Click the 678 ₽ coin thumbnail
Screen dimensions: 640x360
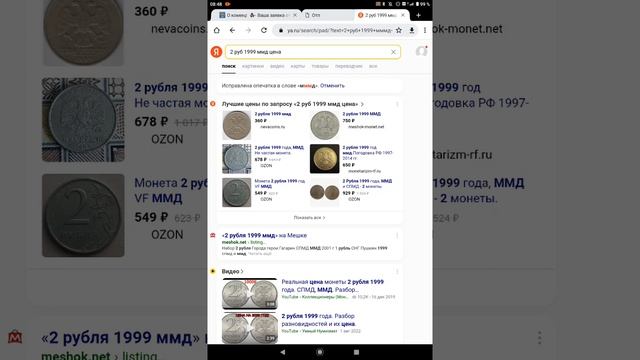[237, 159]
